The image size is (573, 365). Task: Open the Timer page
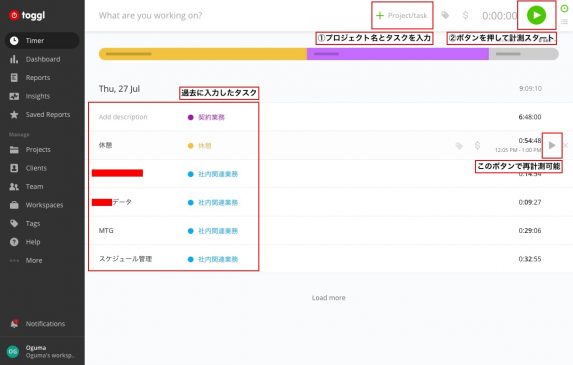click(42, 41)
